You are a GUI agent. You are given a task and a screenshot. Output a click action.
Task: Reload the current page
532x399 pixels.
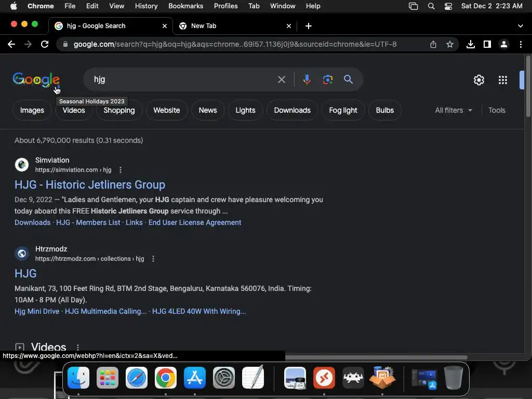coord(45,44)
